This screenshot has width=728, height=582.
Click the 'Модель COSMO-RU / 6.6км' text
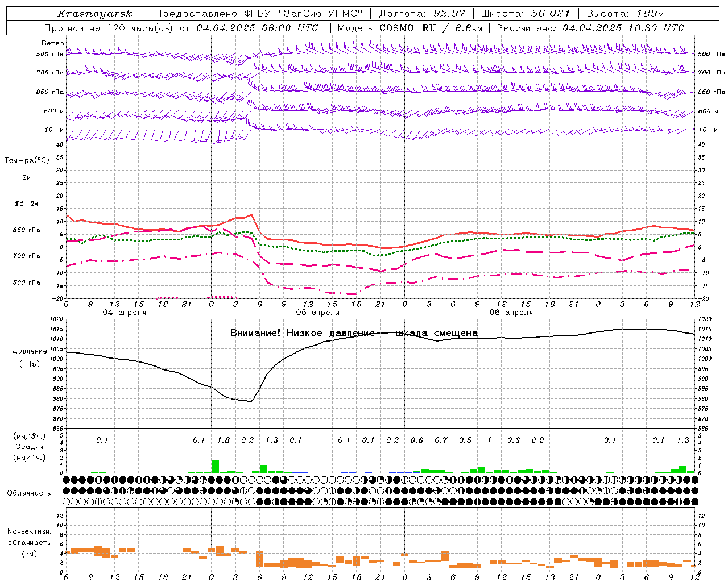coord(410,28)
